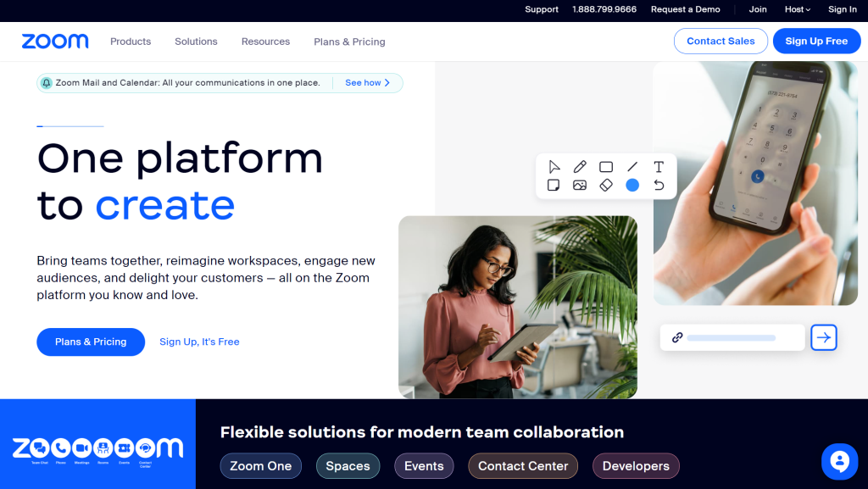
Task: Click the woman with tablet image
Action: click(x=518, y=307)
